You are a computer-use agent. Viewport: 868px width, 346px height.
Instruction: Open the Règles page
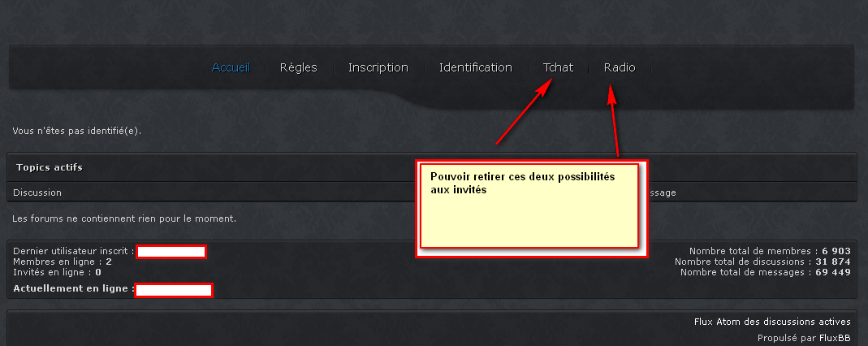298,67
